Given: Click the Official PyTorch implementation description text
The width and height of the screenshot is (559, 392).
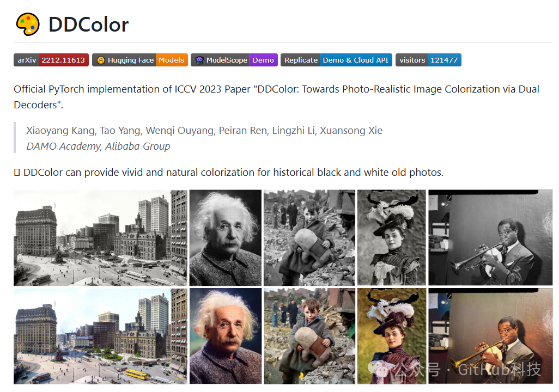Looking at the screenshot, I should tap(276, 96).
